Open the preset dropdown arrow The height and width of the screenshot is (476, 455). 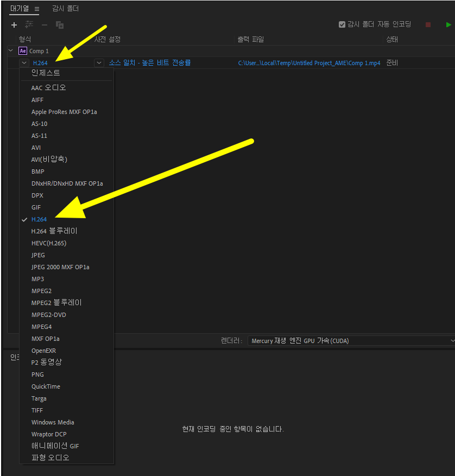[x=99, y=63]
